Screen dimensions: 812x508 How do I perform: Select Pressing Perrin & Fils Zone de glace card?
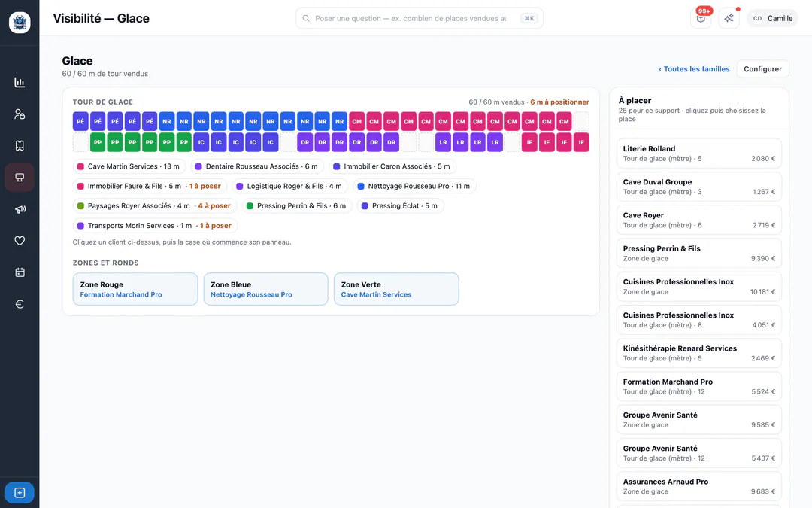tap(698, 254)
